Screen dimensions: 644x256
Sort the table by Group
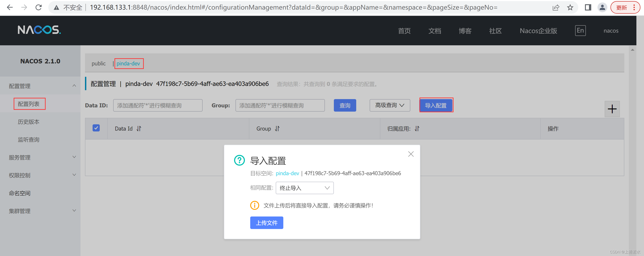coord(277,129)
